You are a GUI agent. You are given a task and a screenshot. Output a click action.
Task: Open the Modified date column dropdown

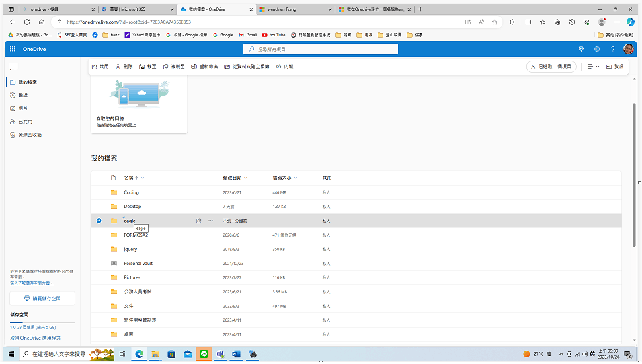[235, 178]
